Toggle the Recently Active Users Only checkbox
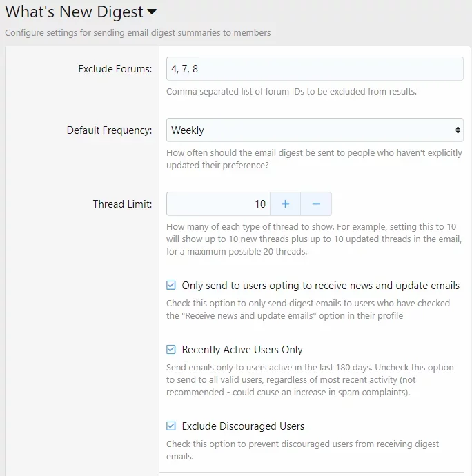 (171, 350)
